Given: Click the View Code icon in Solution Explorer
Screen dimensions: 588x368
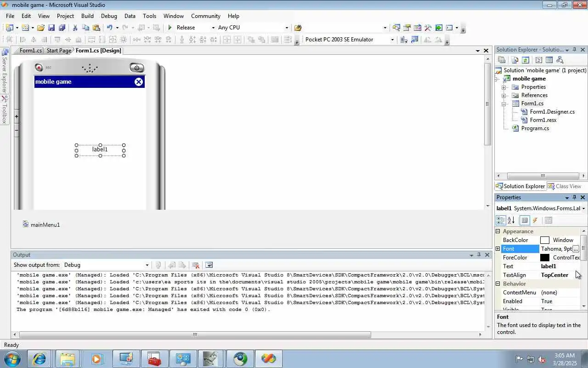Looking at the screenshot, I should click(539, 60).
